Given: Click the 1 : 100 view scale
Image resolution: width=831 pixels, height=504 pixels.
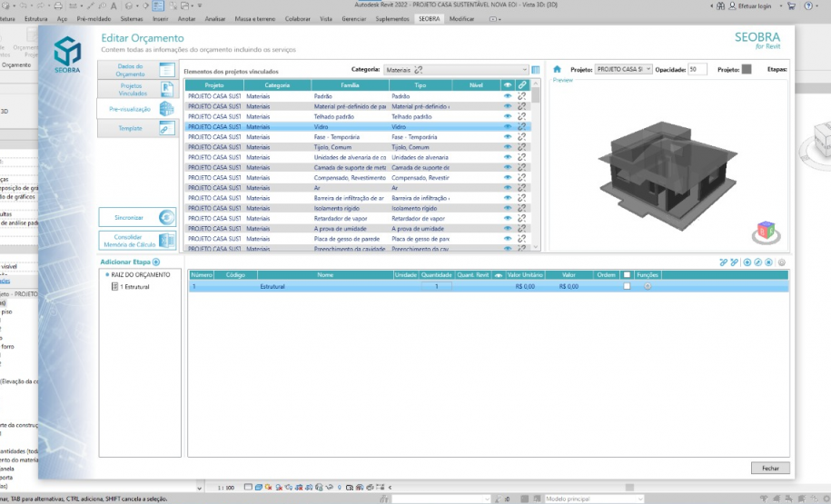Looking at the screenshot, I should (x=226, y=488).
